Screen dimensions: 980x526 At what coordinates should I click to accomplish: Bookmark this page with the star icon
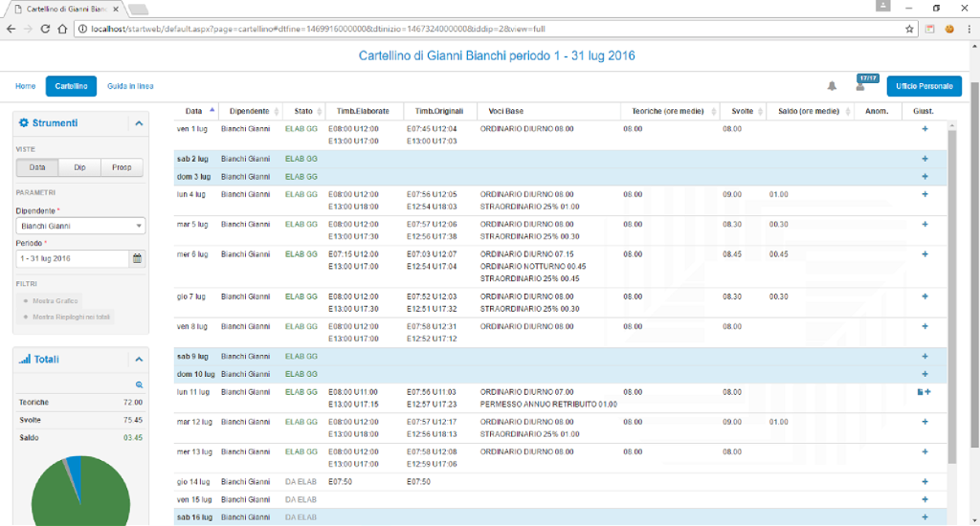[909, 29]
